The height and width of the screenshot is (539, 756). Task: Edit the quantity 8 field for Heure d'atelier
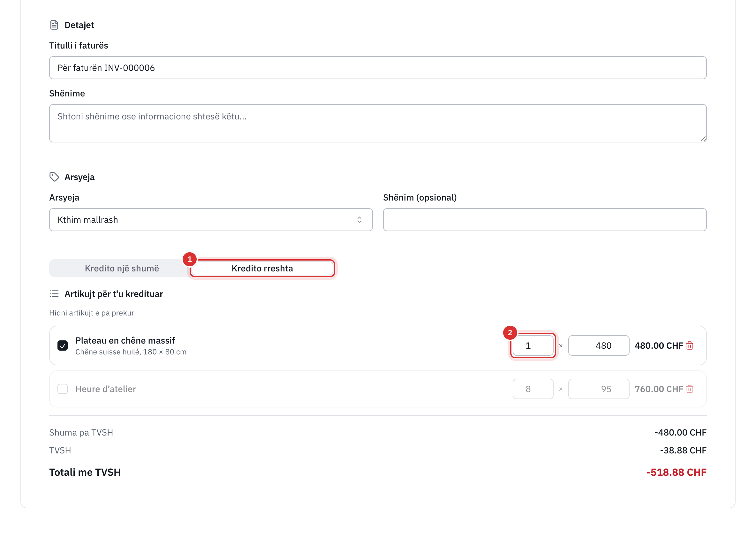point(533,389)
